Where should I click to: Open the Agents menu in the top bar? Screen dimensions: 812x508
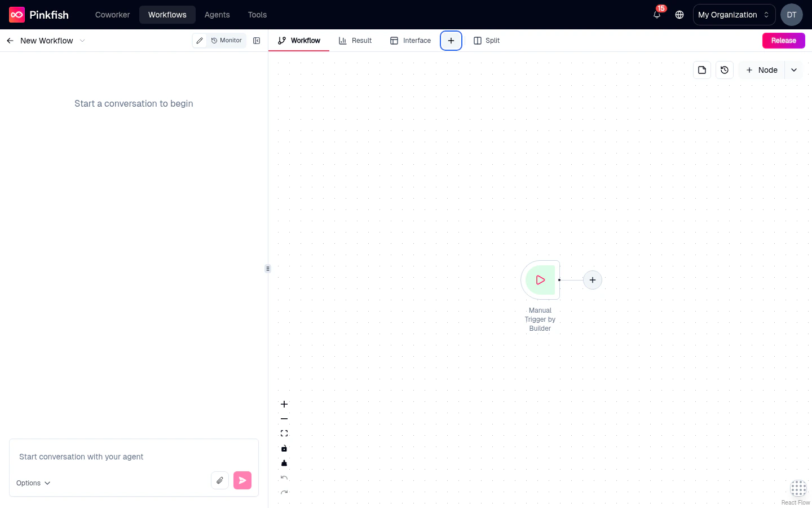217,15
